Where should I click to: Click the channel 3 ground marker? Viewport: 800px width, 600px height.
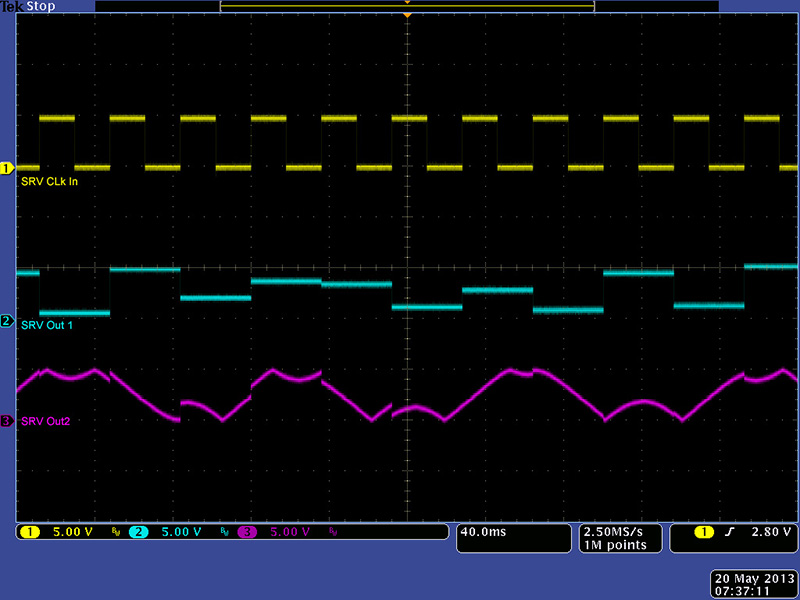click(x=7, y=421)
